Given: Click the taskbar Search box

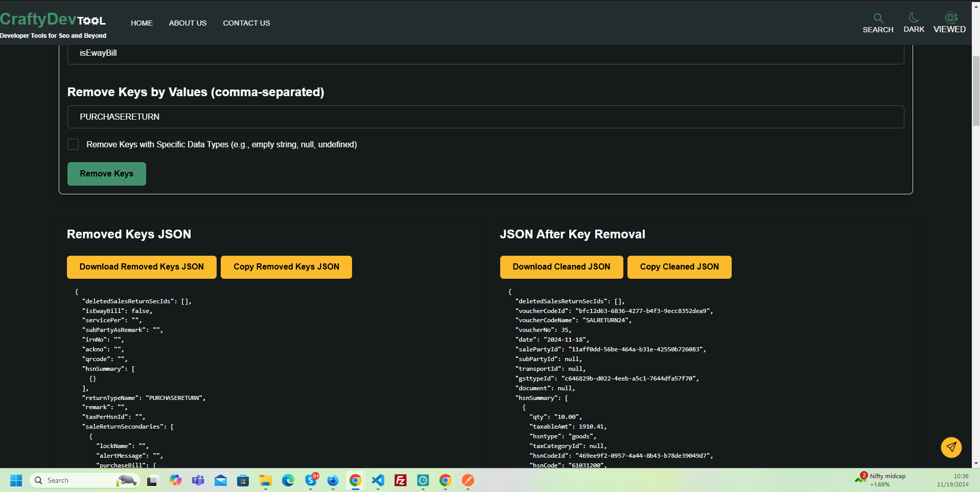Looking at the screenshot, I should 85,480.
